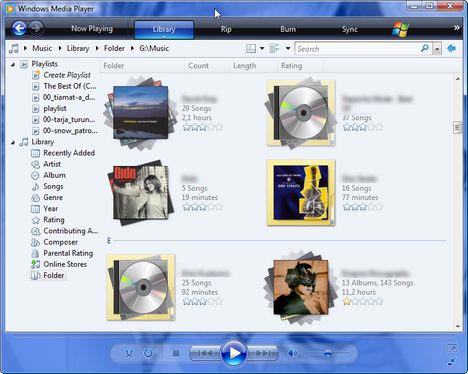Click the music note category icon
This screenshot has width=468, height=374.
(14, 48)
